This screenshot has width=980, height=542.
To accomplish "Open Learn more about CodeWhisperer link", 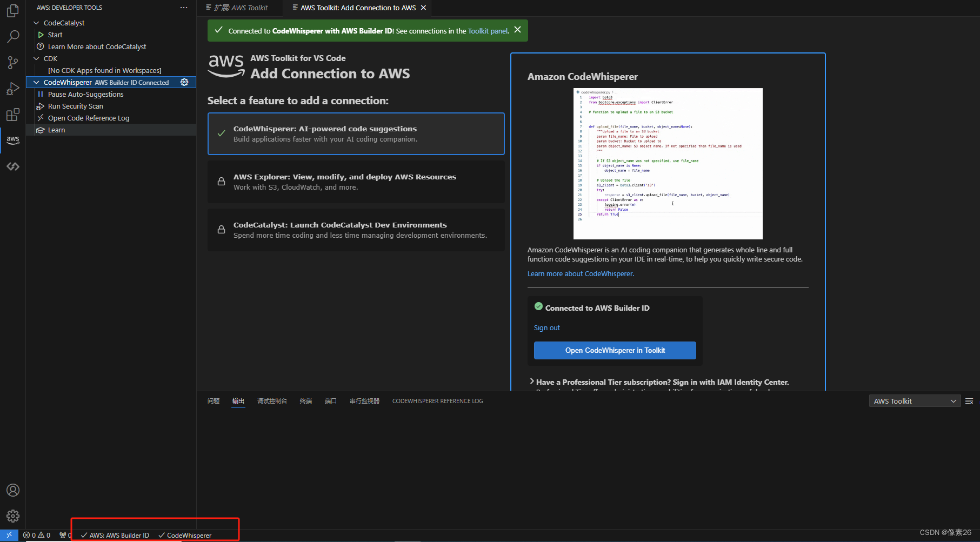I will [x=581, y=273].
